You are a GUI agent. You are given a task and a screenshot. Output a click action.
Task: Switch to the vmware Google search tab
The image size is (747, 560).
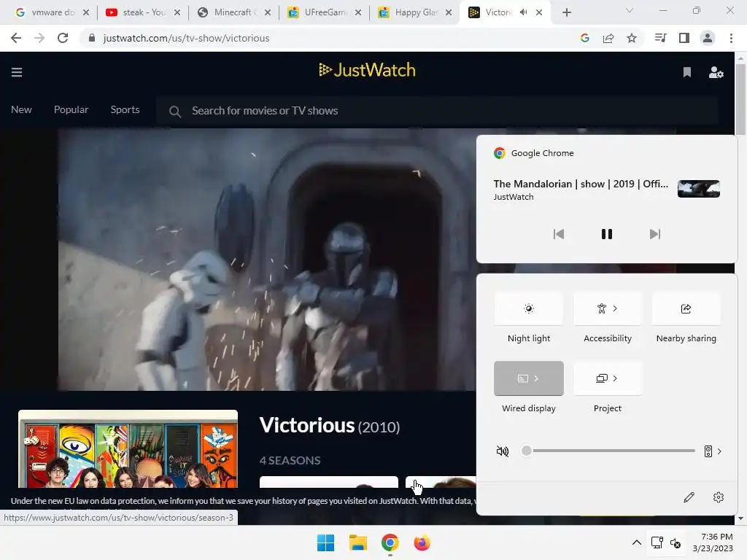[x=52, y=12]
